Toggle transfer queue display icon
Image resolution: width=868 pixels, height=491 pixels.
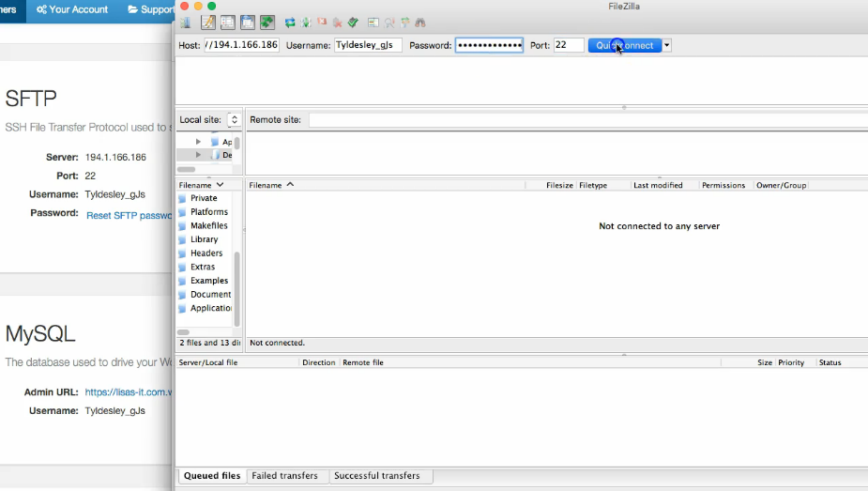click(x=267, y=23)
